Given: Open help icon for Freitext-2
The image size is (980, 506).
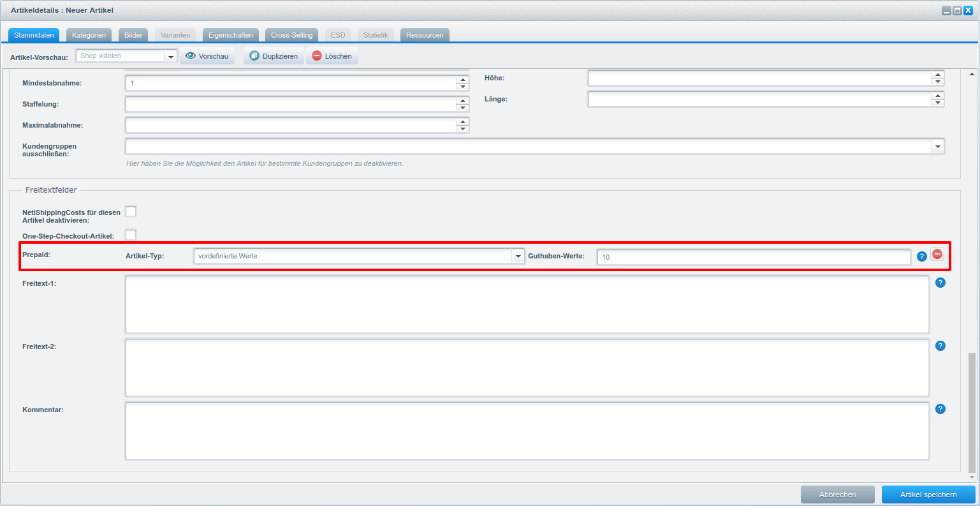Looking at the screenshot, I should point(940,346).
